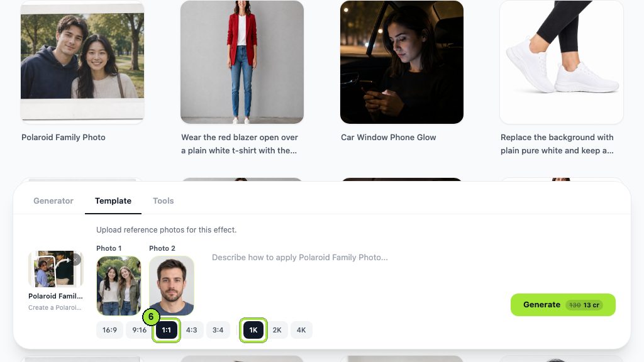Open the white sneakers background template

tap(562, 62)
